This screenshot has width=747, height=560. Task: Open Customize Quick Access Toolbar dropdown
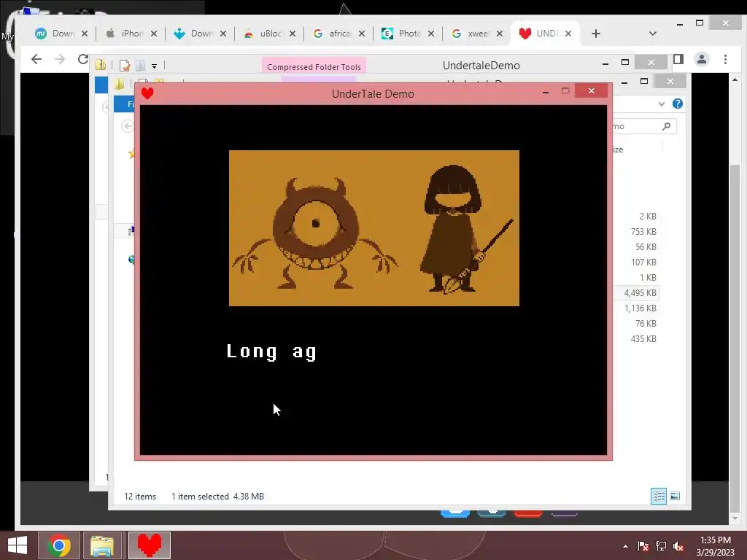(x=155, y=66)
